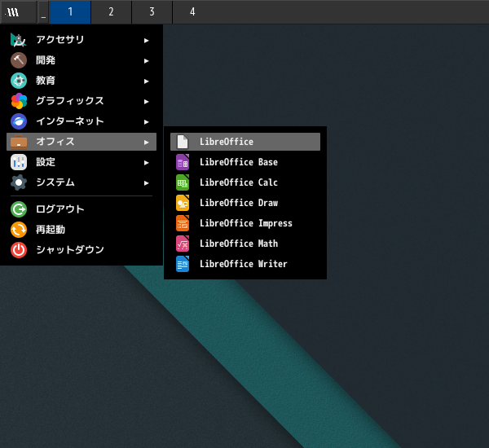Click the LibreOffice Draw icon
489x448 pixels.
click(183, 203)
